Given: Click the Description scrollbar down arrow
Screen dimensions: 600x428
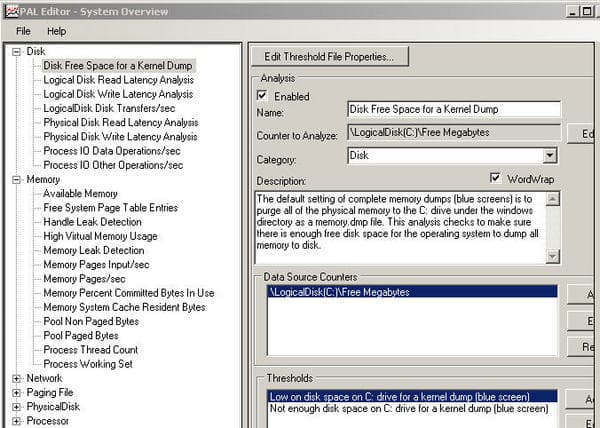Looking at the screenshot, I should pyautogui.click(x=553, y=256).
